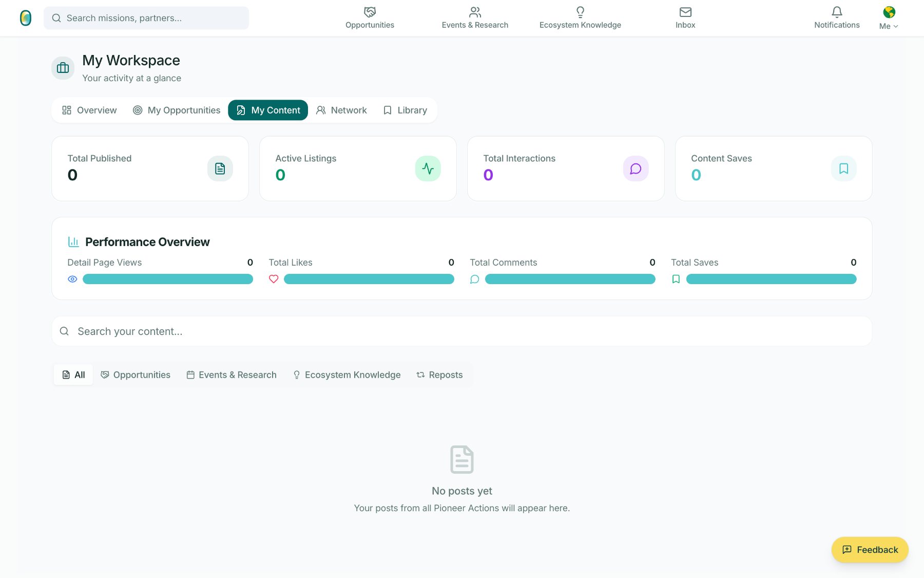924x578 pixels.
Task: Switch to the Overview tab
Action: tap(89, 110)
